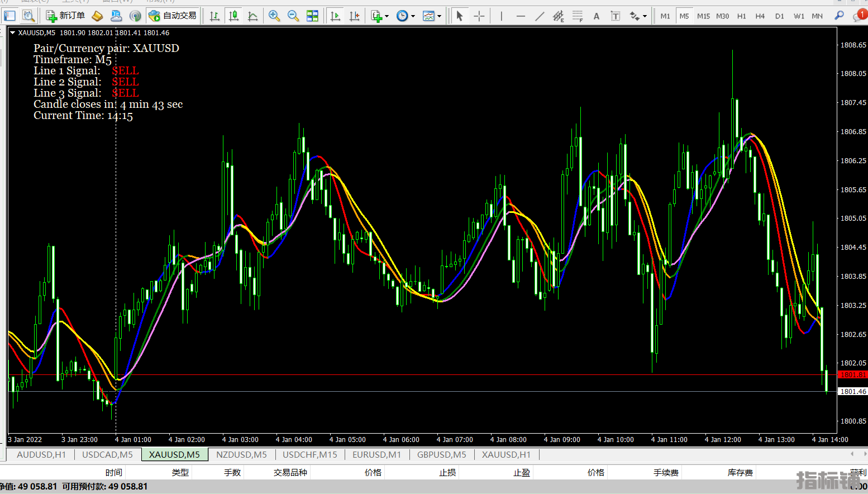Click the red 1801.81 price label

coord(852,375)
